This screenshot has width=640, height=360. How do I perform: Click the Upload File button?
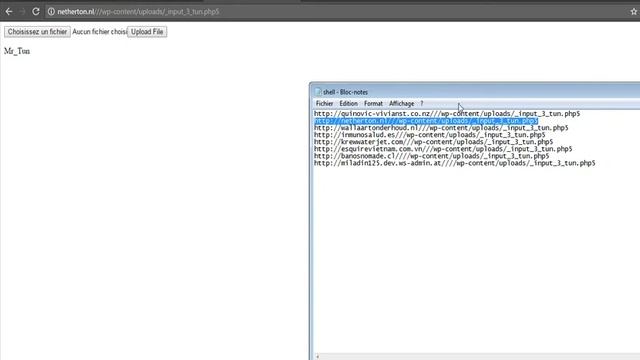click(147, 32)
